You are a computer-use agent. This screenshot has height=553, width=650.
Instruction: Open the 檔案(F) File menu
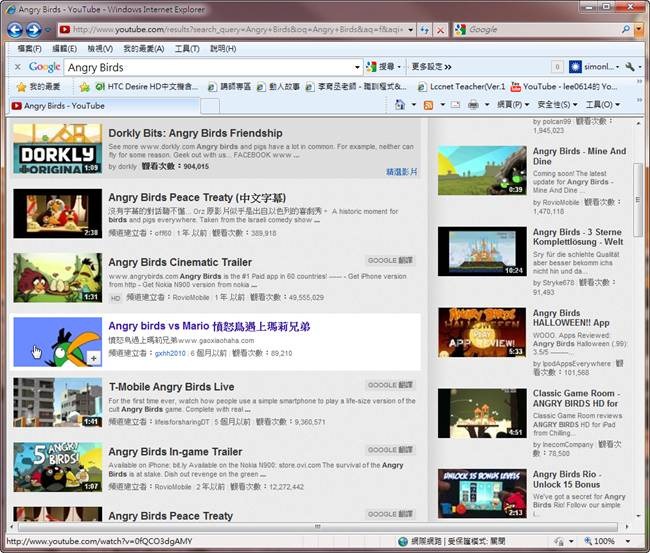[29, 49]
